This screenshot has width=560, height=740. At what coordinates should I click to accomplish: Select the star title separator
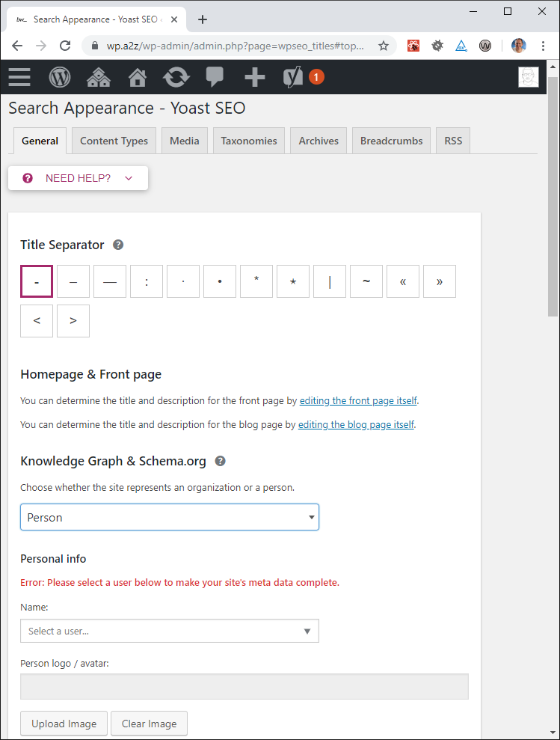coord(293,281)
